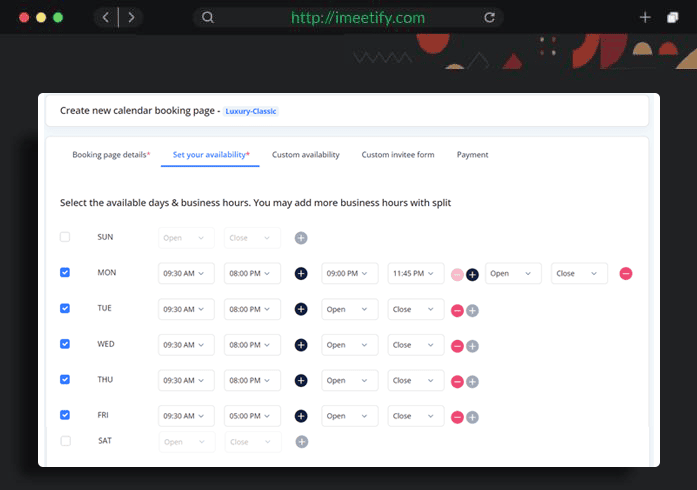697x490 pixels.
Task: Open a new browser tab with plus icon
Action: [645, 17]
